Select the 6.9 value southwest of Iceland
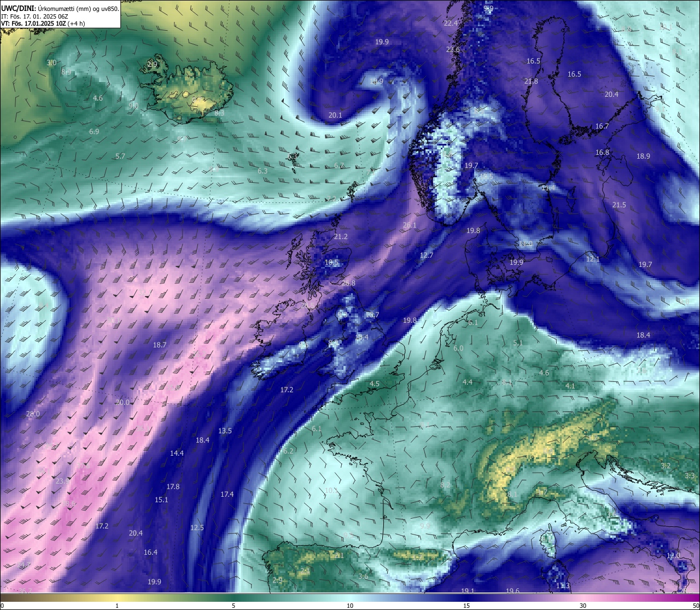The image size is (700, 610). pos(94,131)
